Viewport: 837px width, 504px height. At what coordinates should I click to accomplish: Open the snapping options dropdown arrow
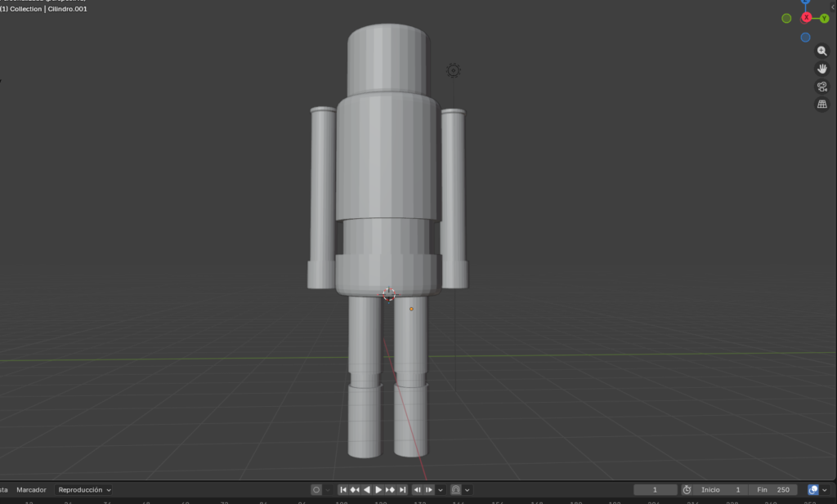467,489
